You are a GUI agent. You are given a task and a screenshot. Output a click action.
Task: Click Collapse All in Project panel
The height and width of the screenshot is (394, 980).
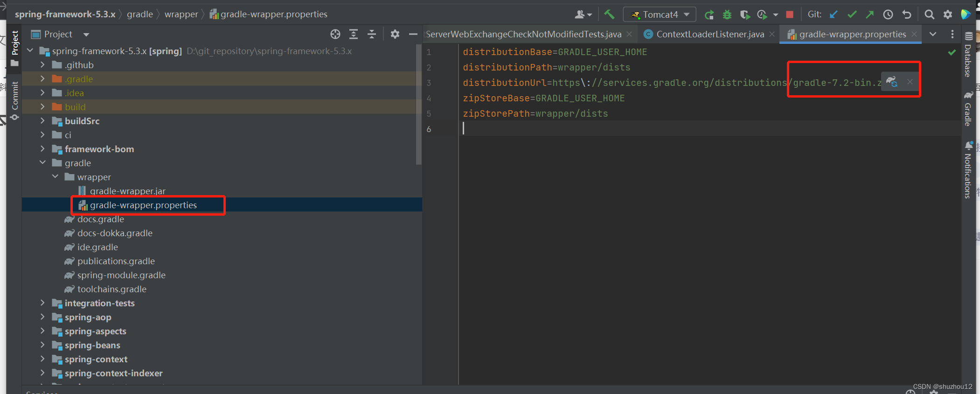coord(372,34)
